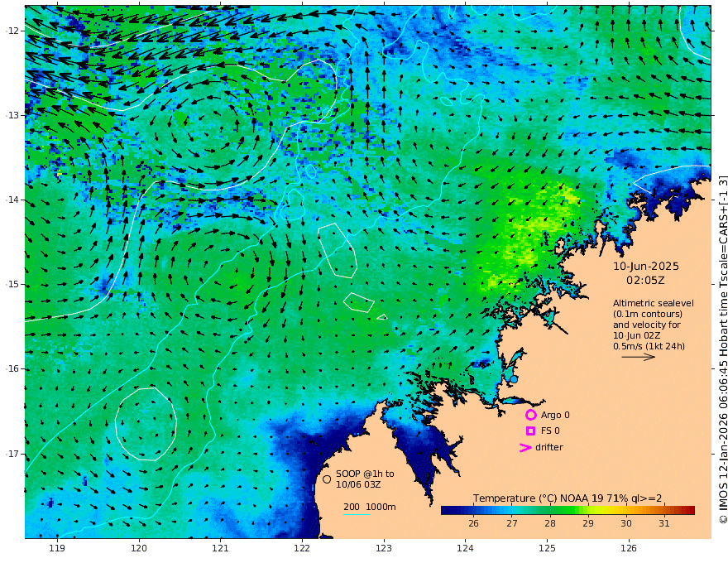Click the large white polygon contour near 122.5E 14.5S

tap(338, 250)
